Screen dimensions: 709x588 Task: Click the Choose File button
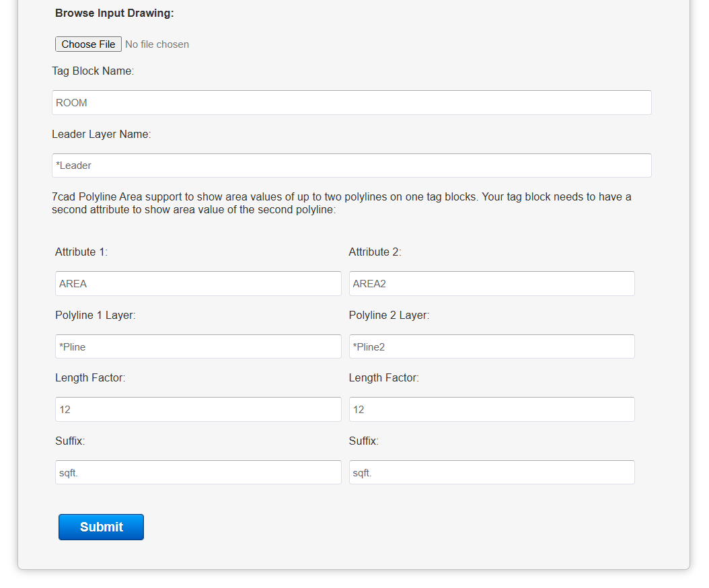pyautogui.click(x=88, y=44)
